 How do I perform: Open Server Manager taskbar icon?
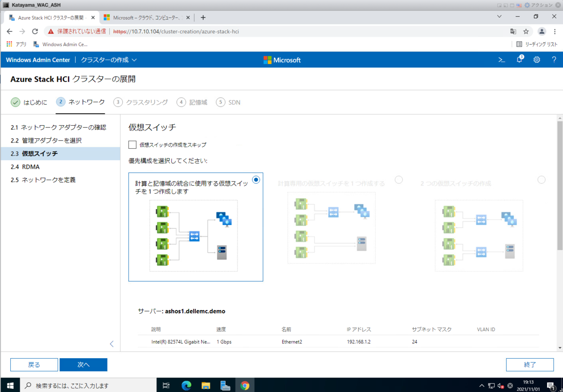[225, 385]
